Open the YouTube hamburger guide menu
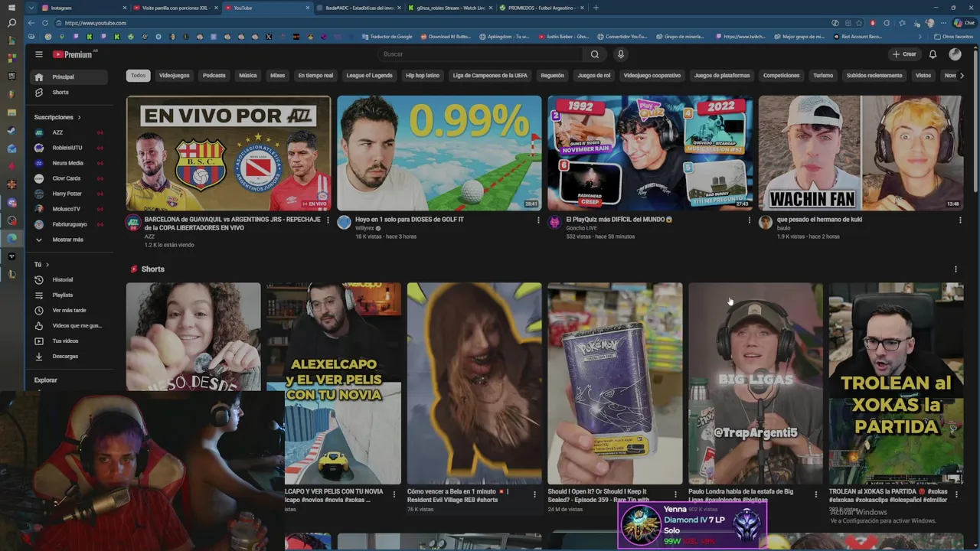The width and height of the screenshot is (980, 551). click(x=39, y=54)
